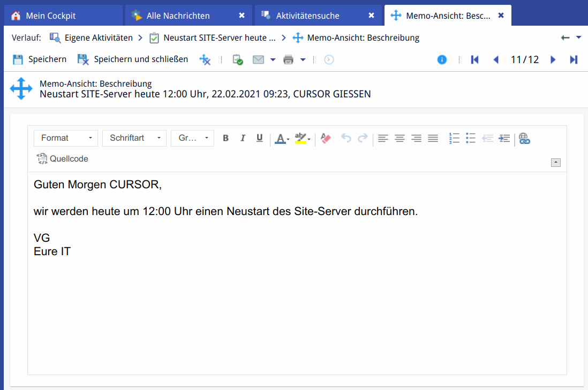The image size is (588, 390).
Task: Toggle underline formatting
Action: (260, 138)
